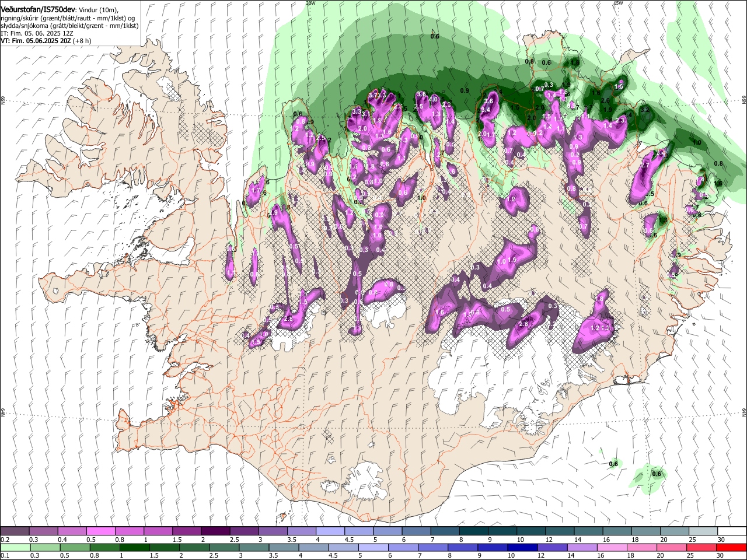This screenshot has height=560, width=747.
Task: Pick the light purple rain-scale swatch 14–16
Action: (582, 547)
